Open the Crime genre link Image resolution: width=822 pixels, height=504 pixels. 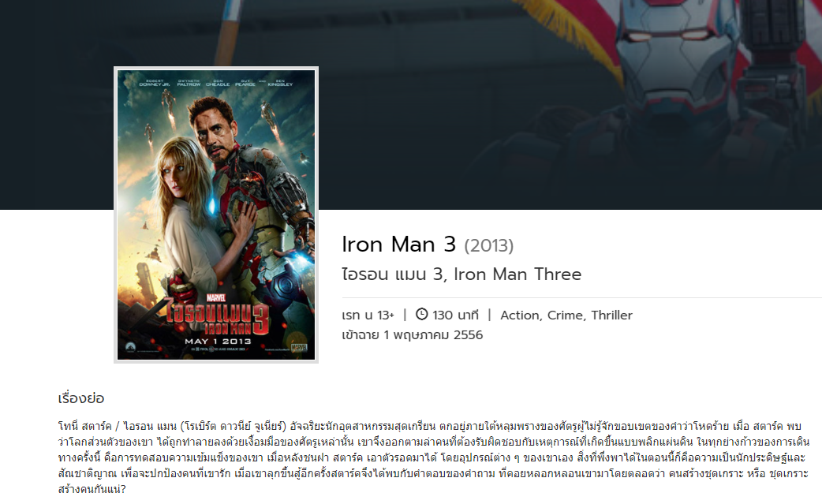[x=565, y=315]
